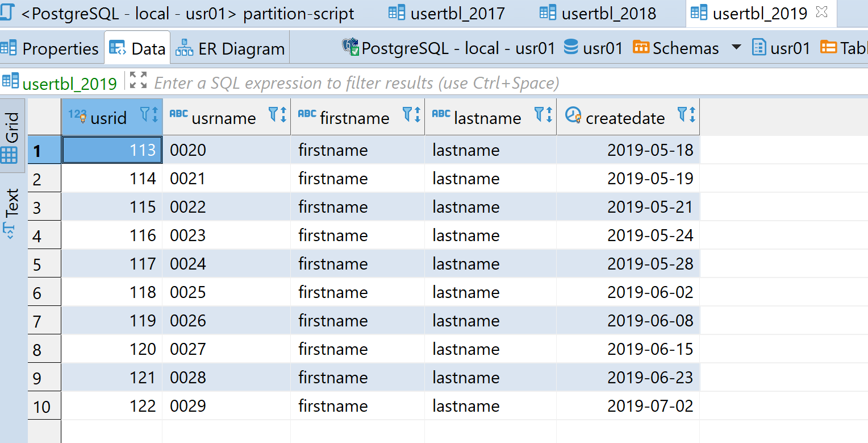Select the createdate cell 2019-07-02
The height and width of the screenshot is (443, 868).
click(x=628, y=406)
